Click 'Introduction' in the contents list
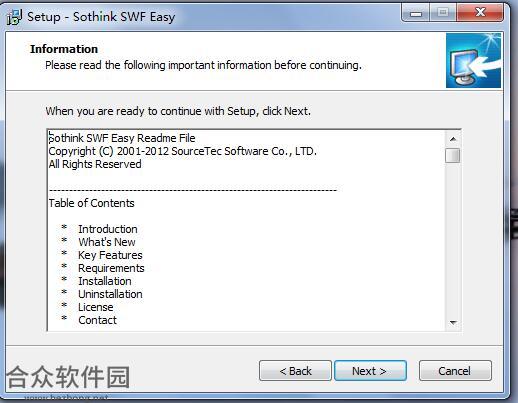Screen dimensions: 518x403 pos(108,229)
